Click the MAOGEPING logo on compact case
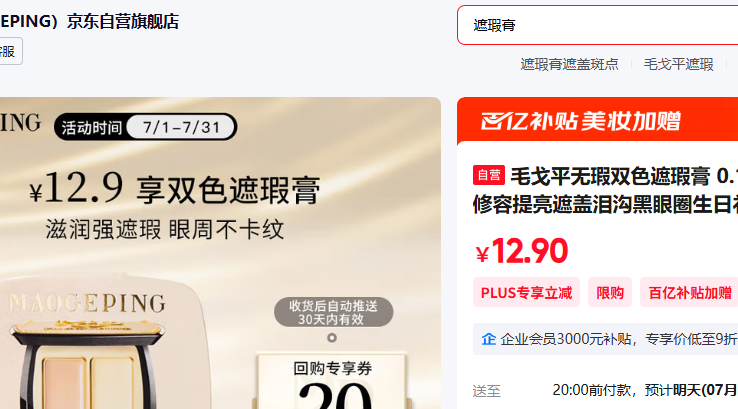 pyautogui.click(x=88, y=303)
